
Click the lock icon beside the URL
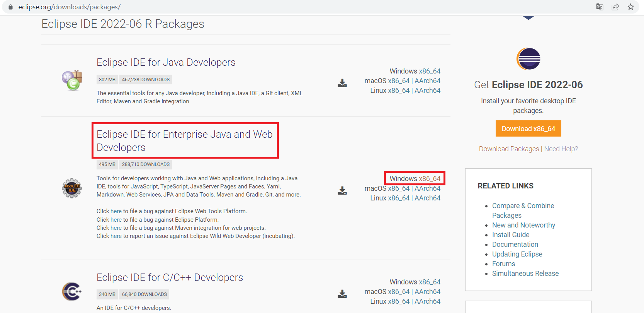click(10, 7)
